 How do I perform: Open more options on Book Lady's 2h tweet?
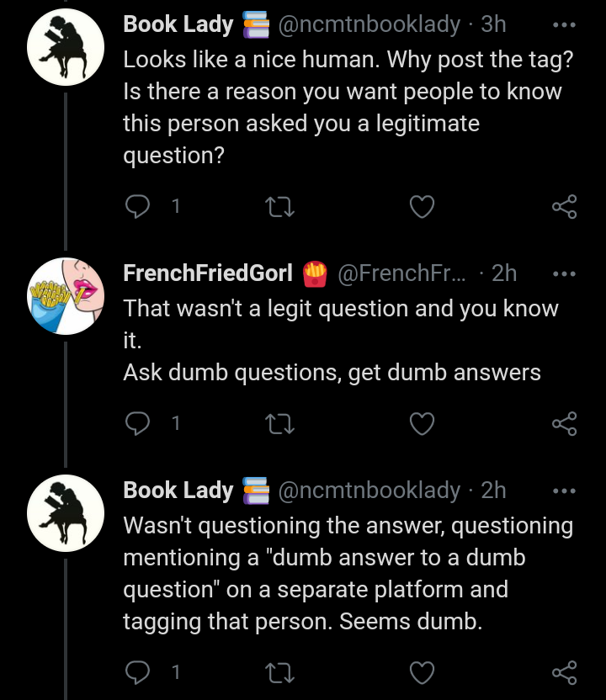[564, 491]
